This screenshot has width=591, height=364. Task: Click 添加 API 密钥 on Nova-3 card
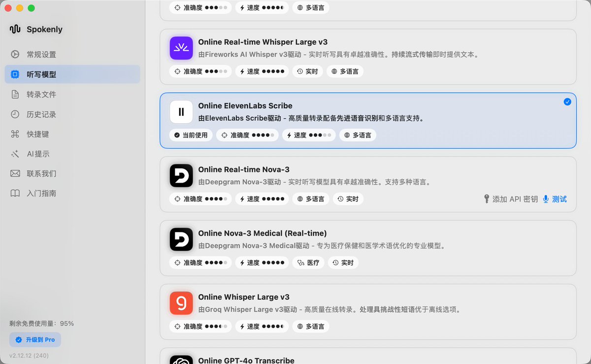[511, 199]
